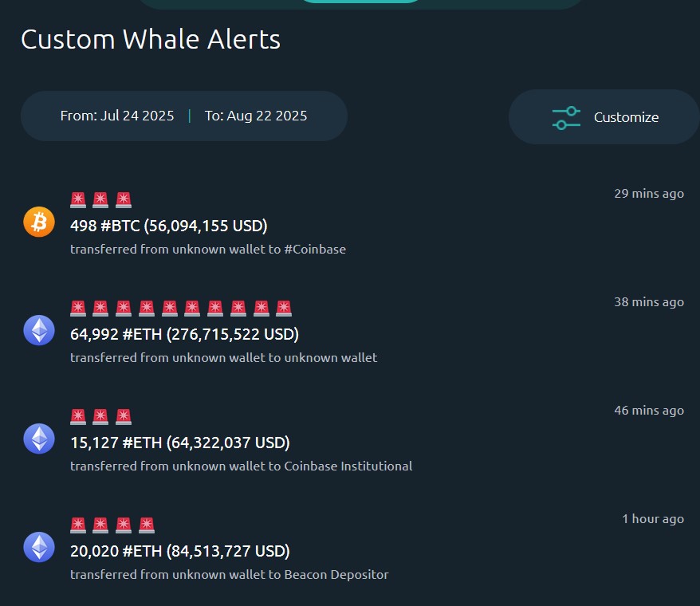This screenshot has height=606, width=700.
Task: Click Coinbase Institutional transfer description text
Action: tap(348, 466)
